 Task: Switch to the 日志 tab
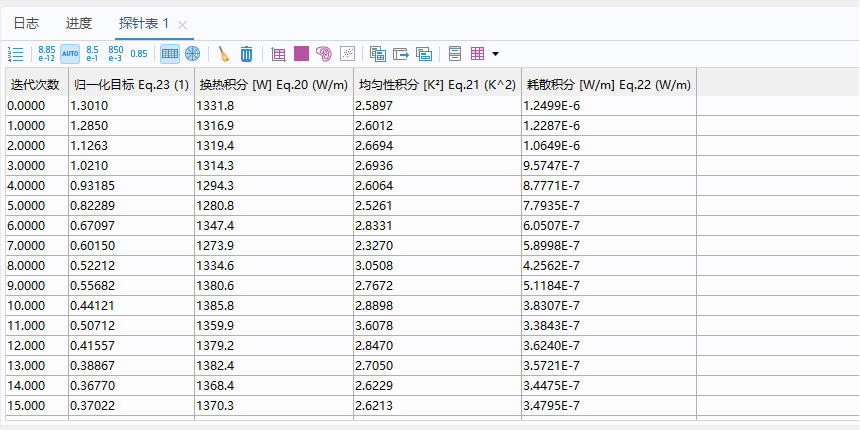click(x=26, y=23)
